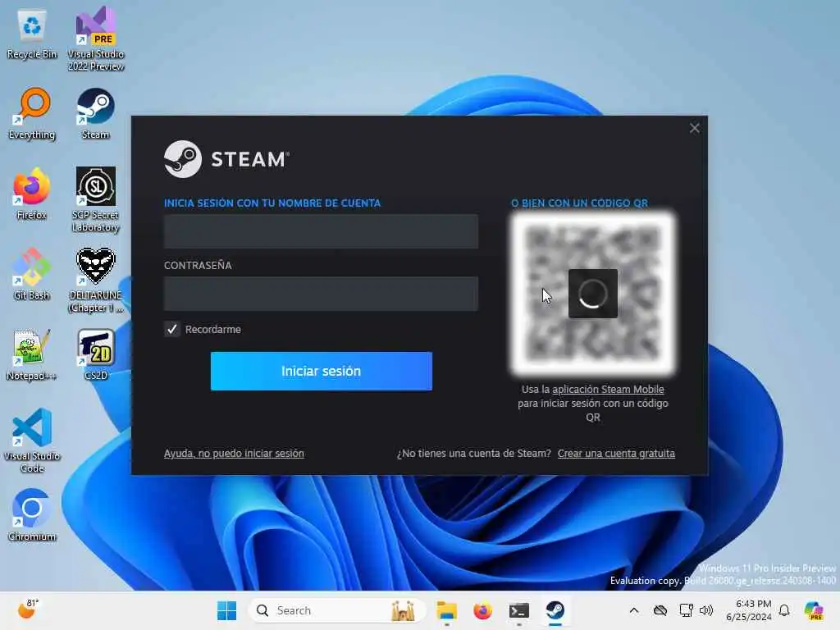Open the network status tray icon
Screen dimensions: 840x630
click(686, 610)
